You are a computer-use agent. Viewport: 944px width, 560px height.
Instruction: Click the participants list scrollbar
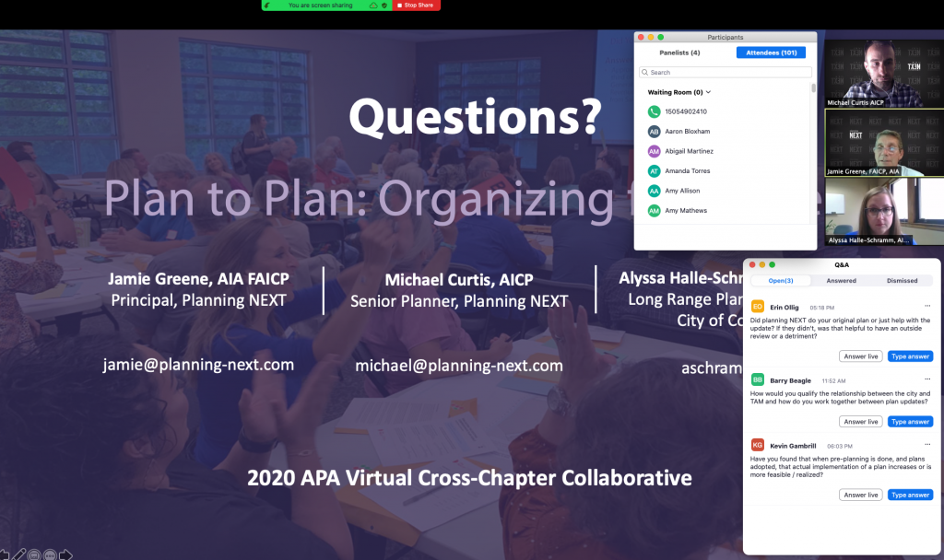point(813,89)
